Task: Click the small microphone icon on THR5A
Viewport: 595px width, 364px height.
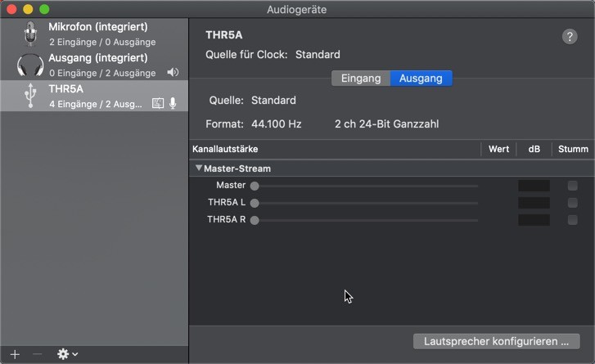Action: click(173, 104)
